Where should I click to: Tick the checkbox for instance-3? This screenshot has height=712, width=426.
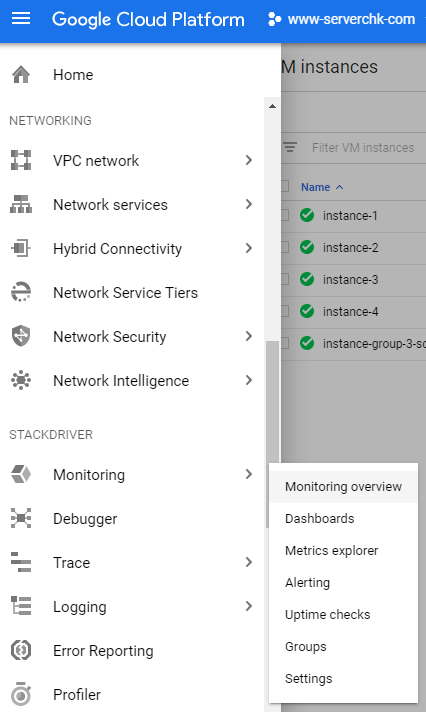point(285,279)
